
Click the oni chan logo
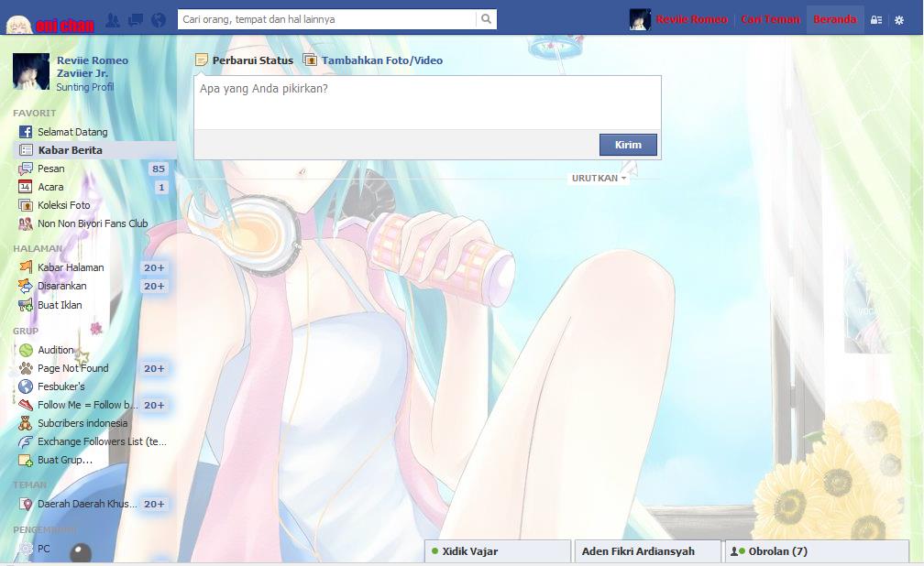50,24
